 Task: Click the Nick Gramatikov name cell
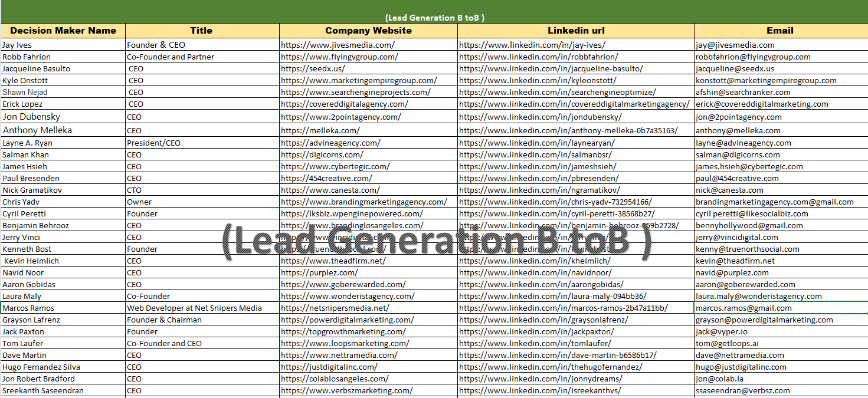coord(63,190)
